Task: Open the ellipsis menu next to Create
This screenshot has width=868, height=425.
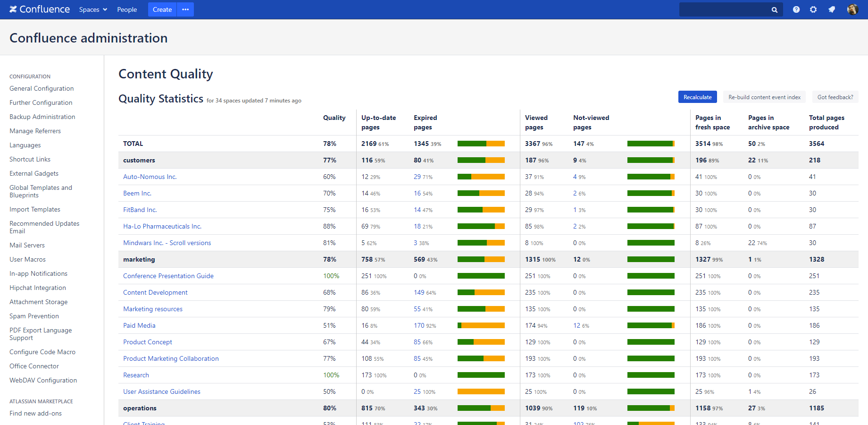Action: tap(185, 9)
